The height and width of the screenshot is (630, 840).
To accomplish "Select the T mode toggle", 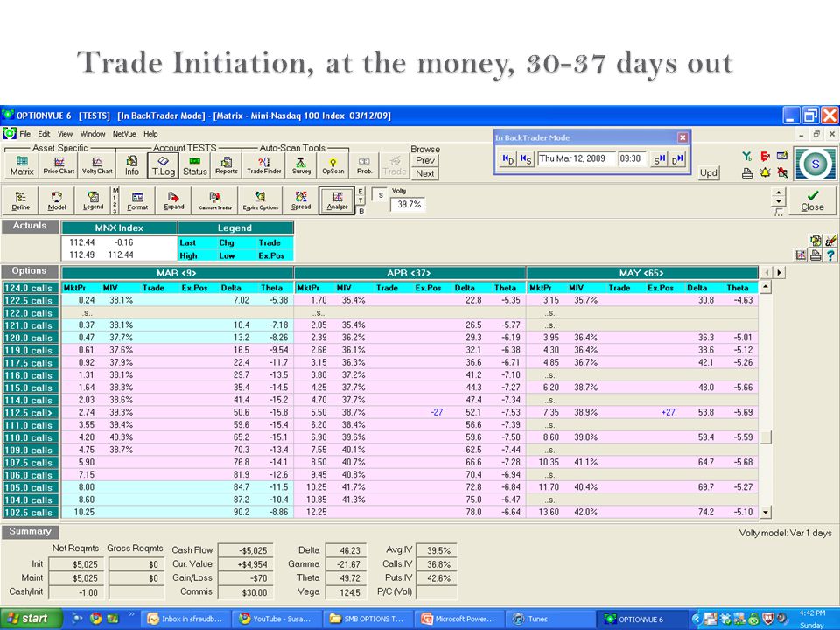I will [361, 201].
